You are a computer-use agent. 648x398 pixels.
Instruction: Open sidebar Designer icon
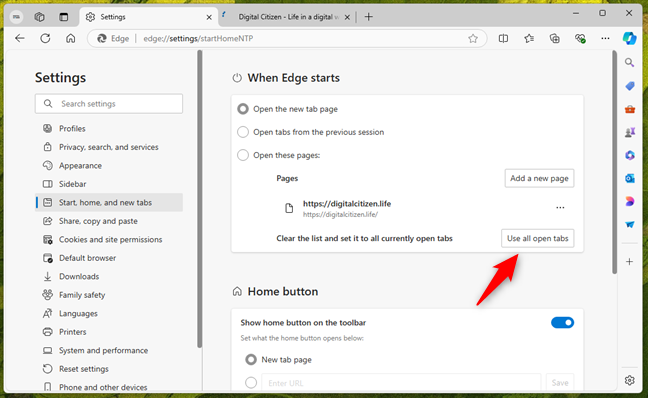tap(629, 201)
